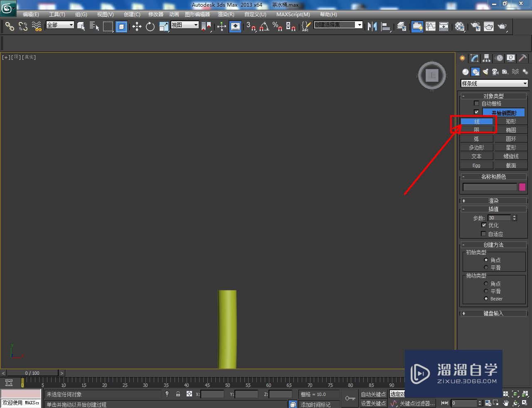Expand the Keyboard Entry (键盘输入) rollout

pos(493,313)
